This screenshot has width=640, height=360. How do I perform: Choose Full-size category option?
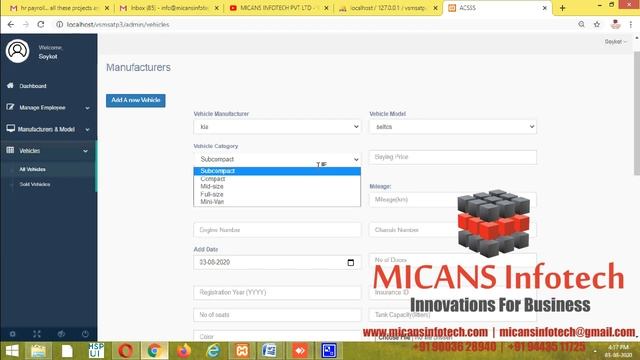point(277,194)
